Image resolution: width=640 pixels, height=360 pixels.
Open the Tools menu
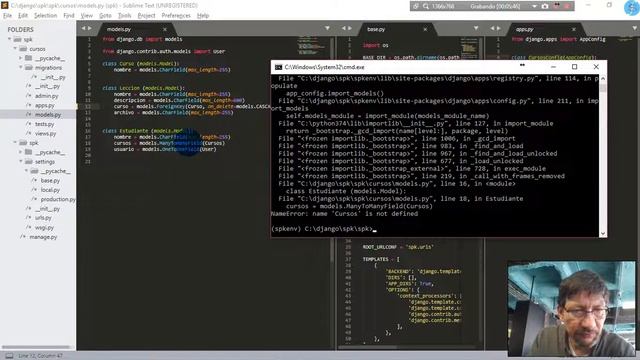[124, 16]
